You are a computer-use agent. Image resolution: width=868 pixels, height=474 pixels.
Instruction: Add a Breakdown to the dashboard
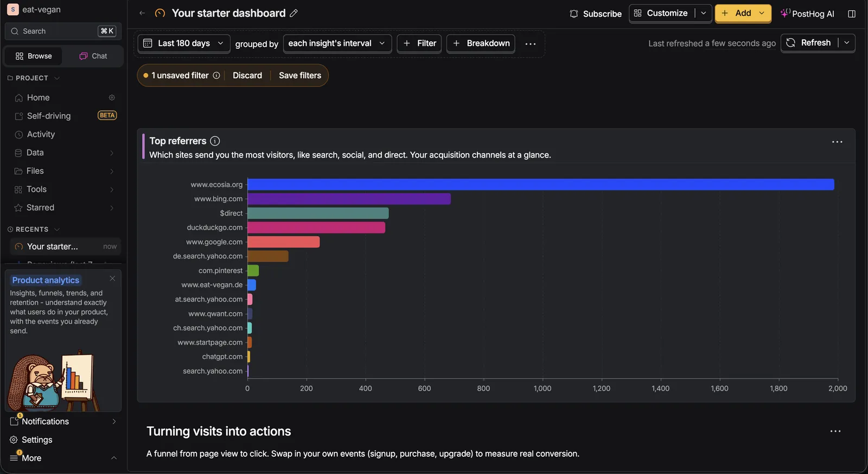[x=481, y=43]
